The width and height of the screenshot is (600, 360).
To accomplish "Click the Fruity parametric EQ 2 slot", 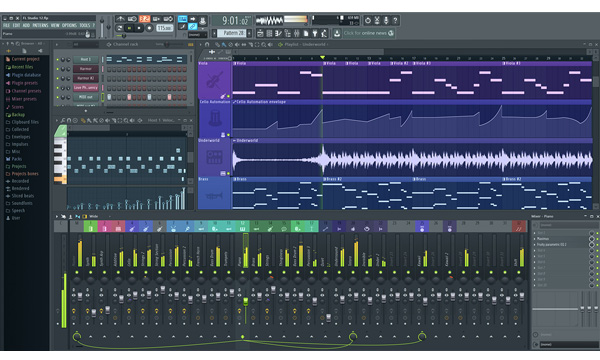I will (551, 244).
